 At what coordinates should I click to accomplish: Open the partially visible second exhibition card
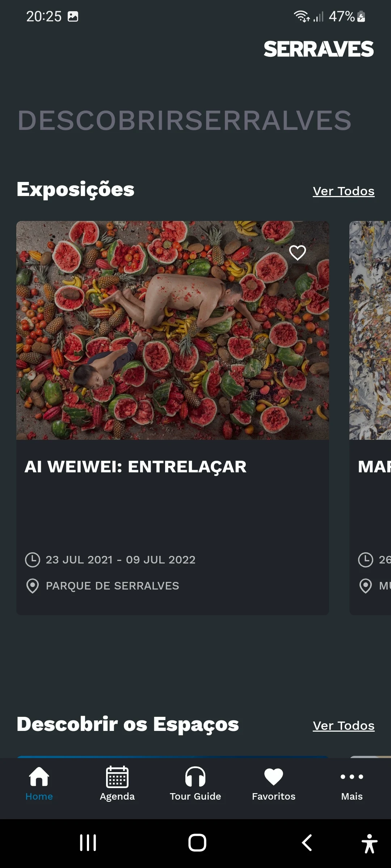point(370,418)
